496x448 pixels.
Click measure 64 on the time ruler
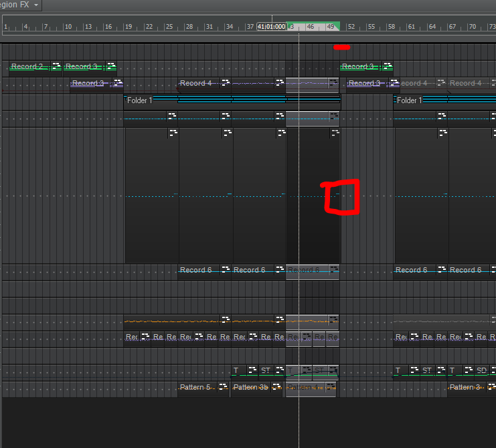432,27
